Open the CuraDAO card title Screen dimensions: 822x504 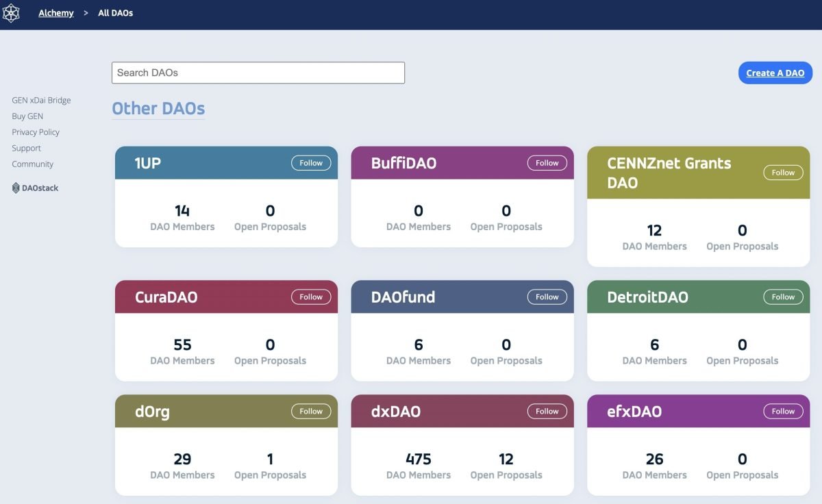166,298
